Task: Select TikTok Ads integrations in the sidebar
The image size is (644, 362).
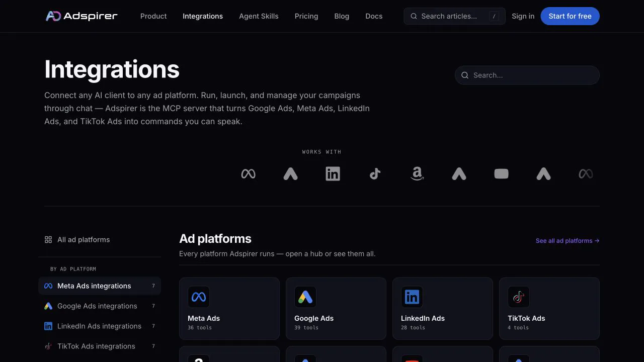Action: click(100, 346)
